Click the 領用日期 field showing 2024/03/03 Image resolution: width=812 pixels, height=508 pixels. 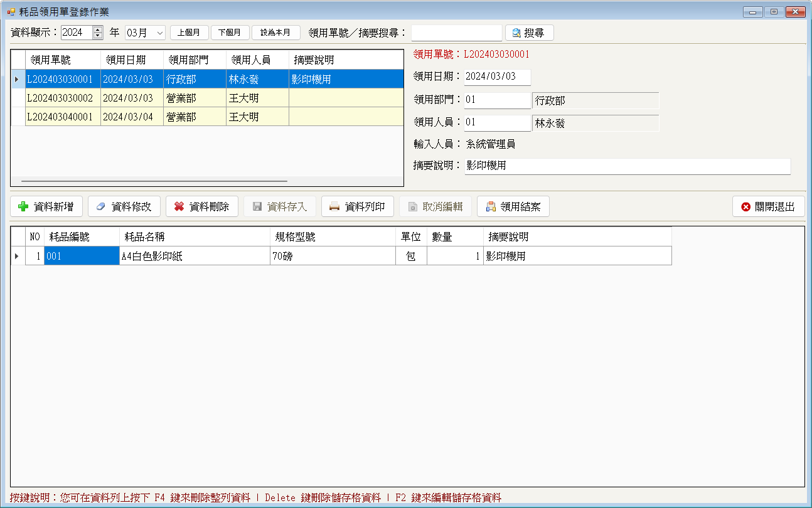tap(497, 77)
